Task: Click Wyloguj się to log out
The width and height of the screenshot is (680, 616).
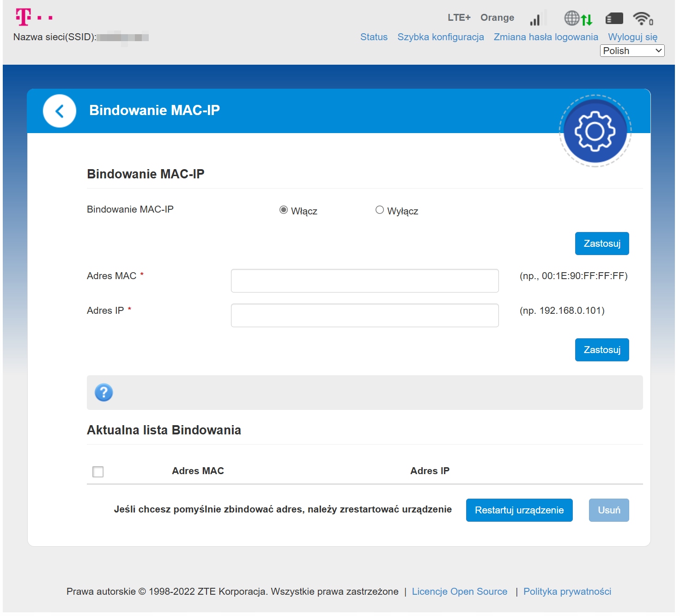Action: click(632, 37)
